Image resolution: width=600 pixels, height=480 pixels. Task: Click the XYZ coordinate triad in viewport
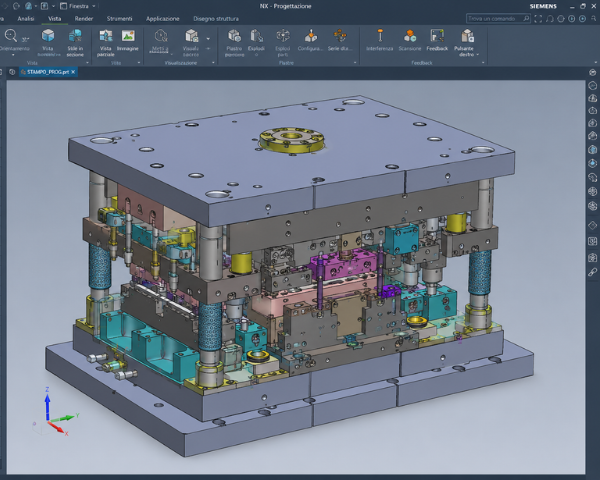click(54, 413)
